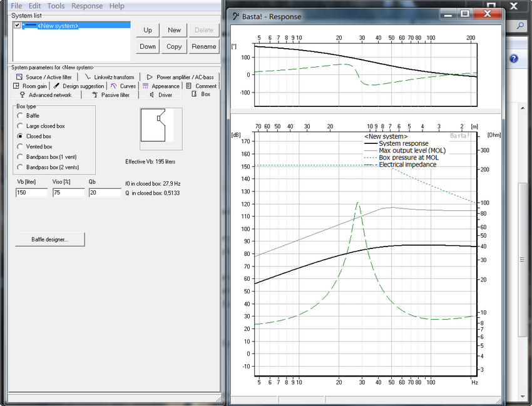The height and width of the screenshot is (406, 532).
Task: Open the Edit menu
Action: pos(34,6)
